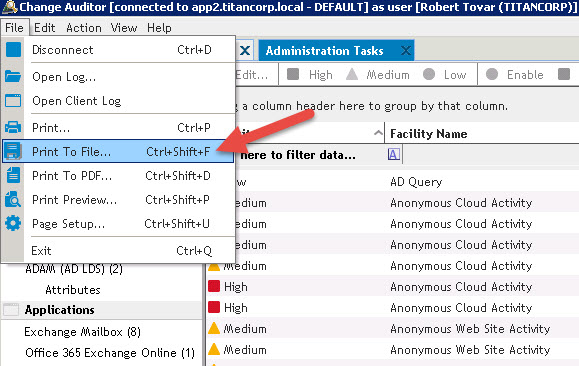Open the View menu

tap(124, 28)
